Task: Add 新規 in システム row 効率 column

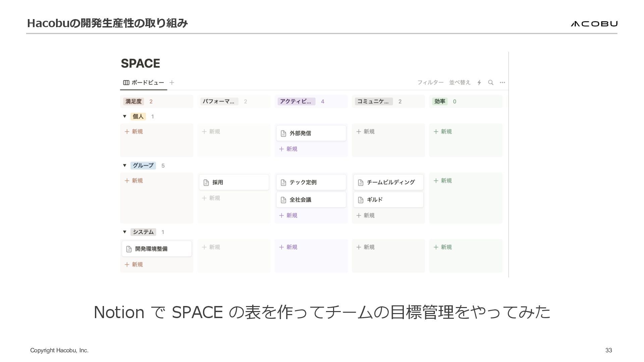Action: point(442,247)
